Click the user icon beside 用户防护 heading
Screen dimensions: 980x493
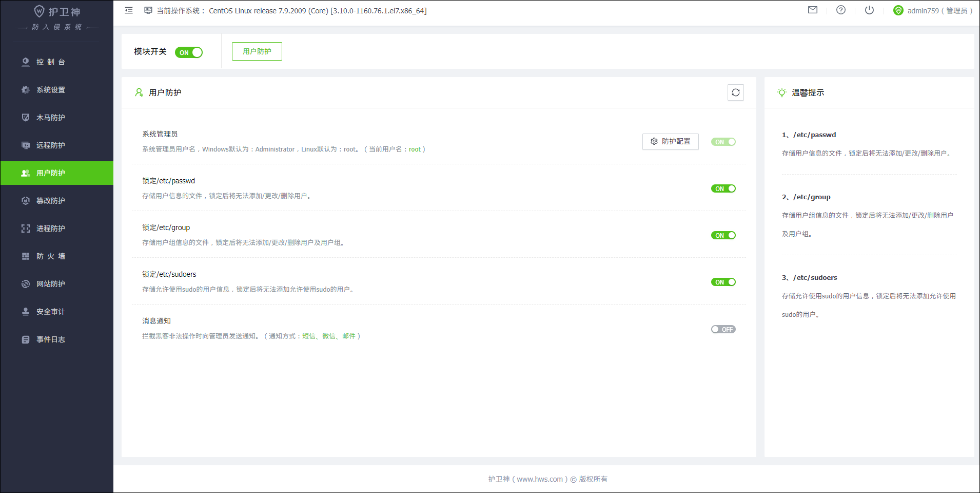tap(139, 92)
